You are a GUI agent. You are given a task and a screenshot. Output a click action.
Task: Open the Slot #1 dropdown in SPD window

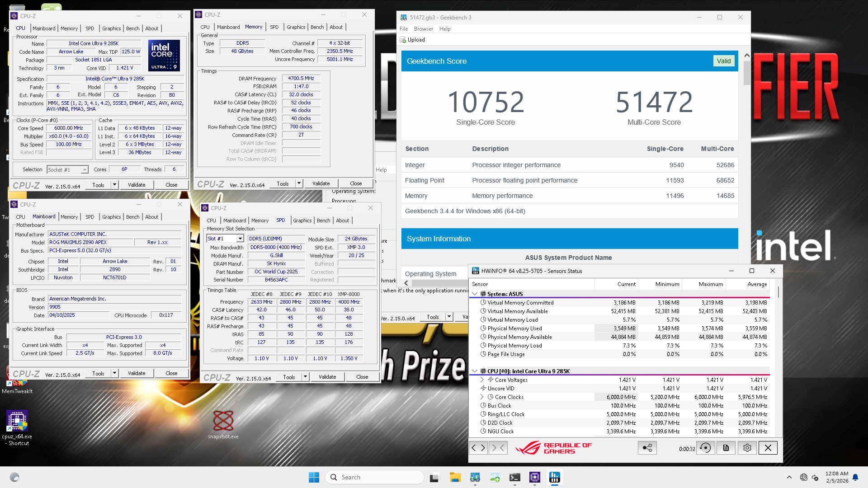point(240,239)
